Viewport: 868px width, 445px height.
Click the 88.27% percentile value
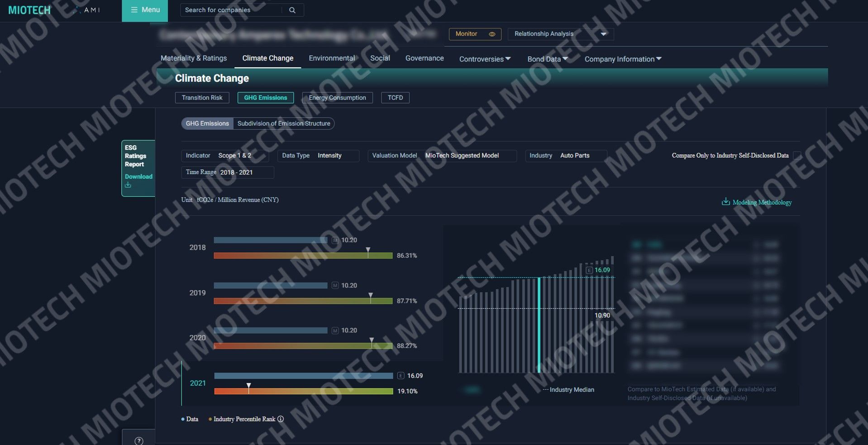click(x=407, y=346)
